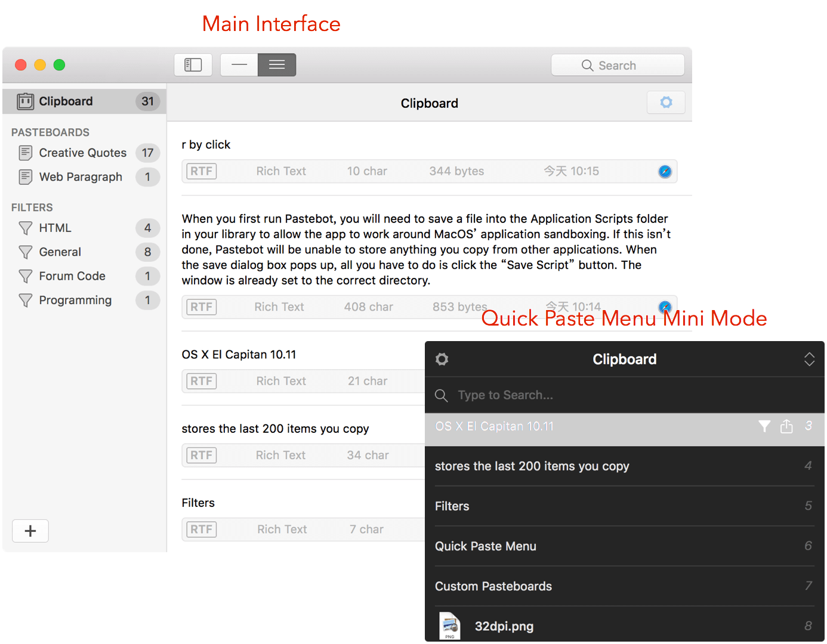Screen dimensions: 827x644
Task: Click the Creative Quotes document icon
Action: (25, 153)
